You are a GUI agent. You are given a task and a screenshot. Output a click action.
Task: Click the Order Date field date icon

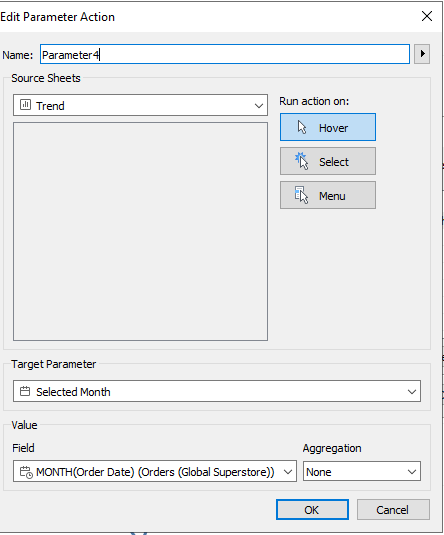click(26, 472)
